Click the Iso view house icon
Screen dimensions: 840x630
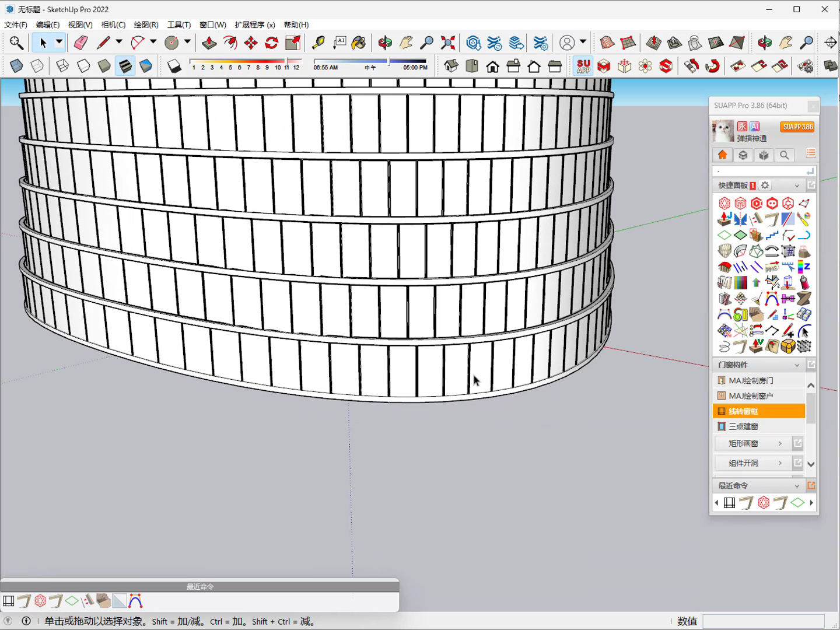tap(451, 66)
